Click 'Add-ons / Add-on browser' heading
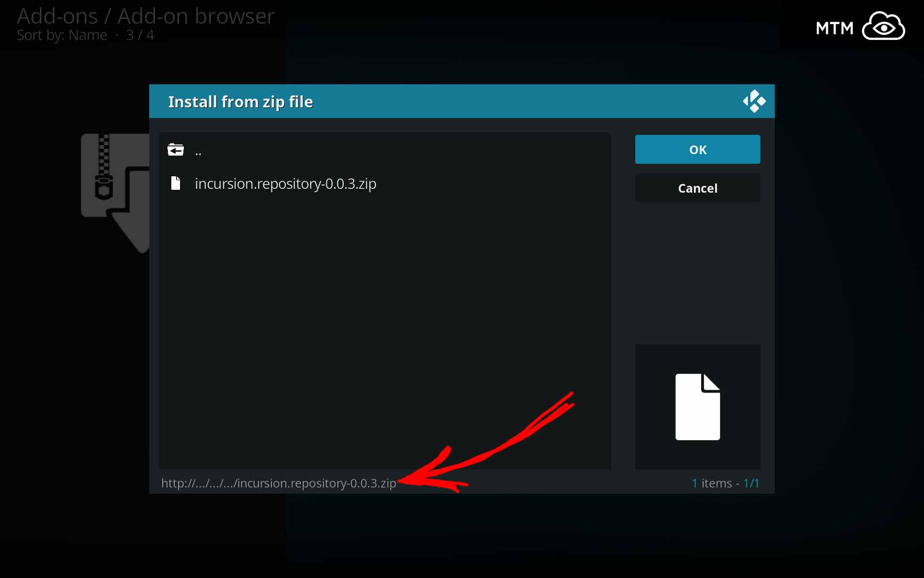This screenshot has width=924, height=578. [x=146, y=16]
